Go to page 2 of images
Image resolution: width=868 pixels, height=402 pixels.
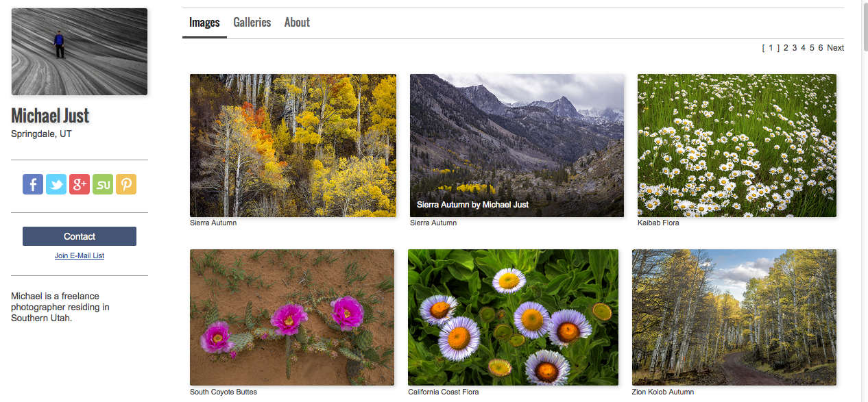786,48
